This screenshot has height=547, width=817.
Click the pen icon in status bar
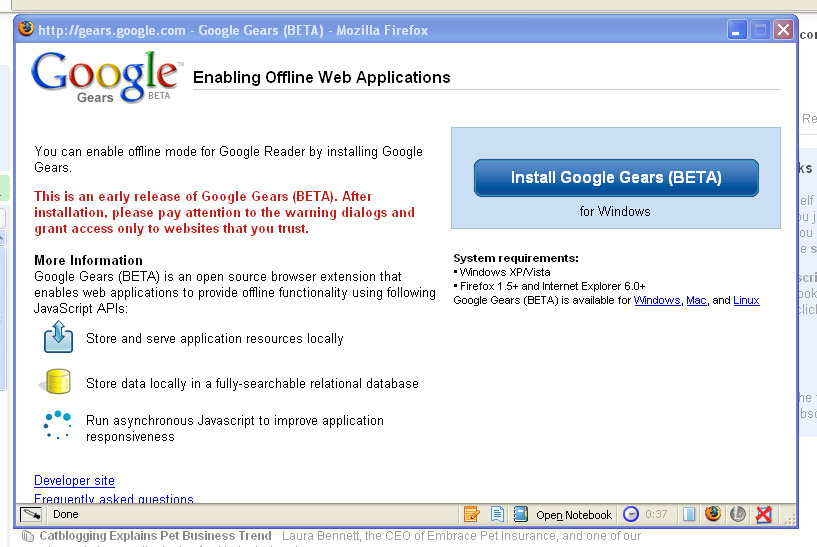coord(31,515)
